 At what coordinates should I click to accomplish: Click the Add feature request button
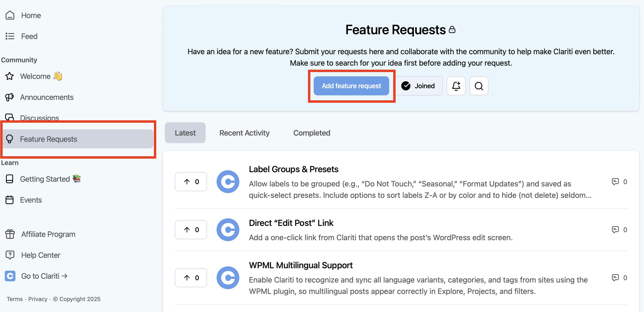point(351,86)
